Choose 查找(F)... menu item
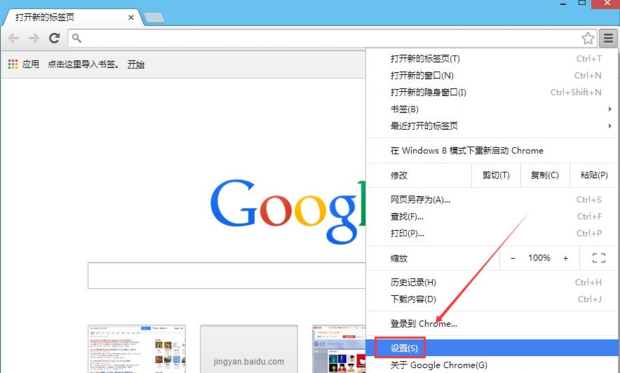The image size is (620, 373). tap(492, 217)
